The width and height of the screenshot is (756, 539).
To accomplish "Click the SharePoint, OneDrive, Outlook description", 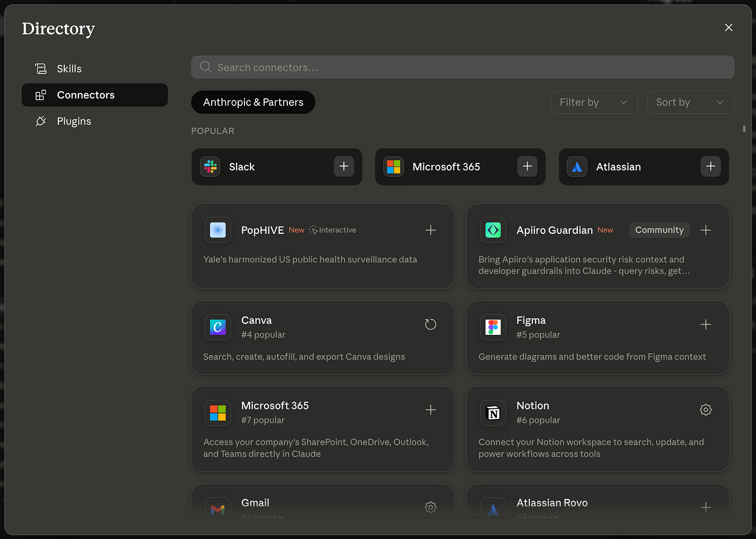I will point(316,448).
